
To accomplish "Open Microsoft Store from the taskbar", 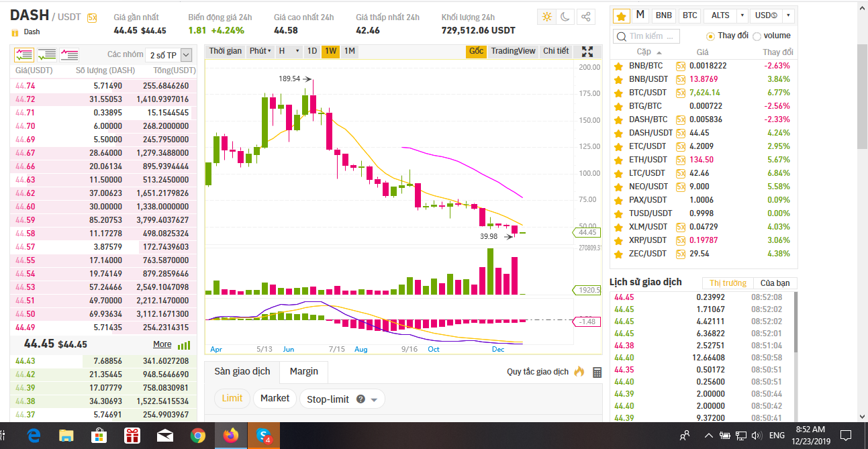I will [x=99, y=436].
